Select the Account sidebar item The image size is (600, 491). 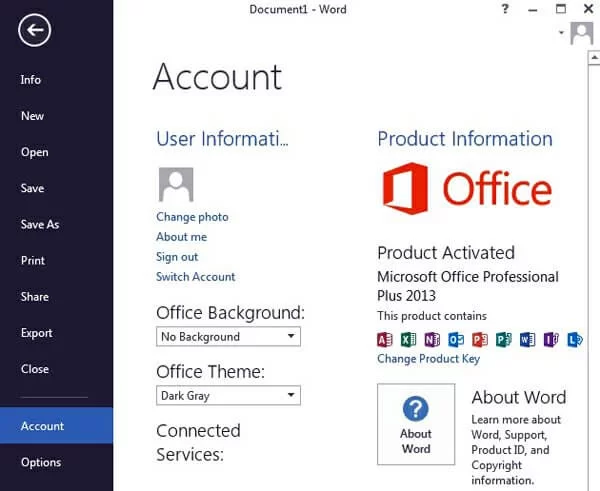56,426
